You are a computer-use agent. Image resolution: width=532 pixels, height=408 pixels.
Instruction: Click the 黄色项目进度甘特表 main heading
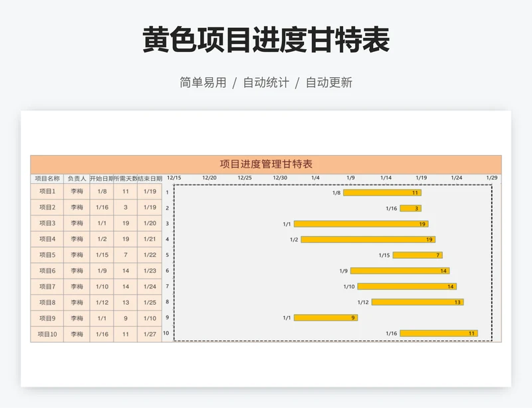click(266, 40)
